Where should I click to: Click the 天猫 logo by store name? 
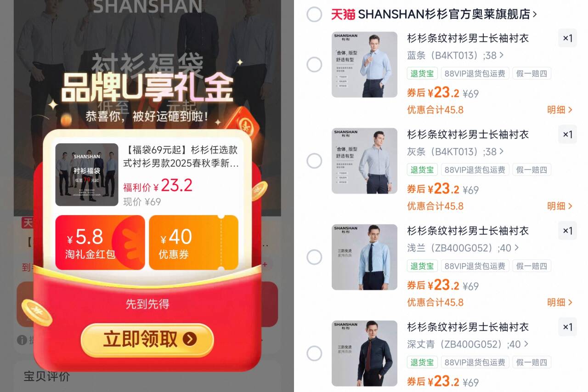coord(343,15)
